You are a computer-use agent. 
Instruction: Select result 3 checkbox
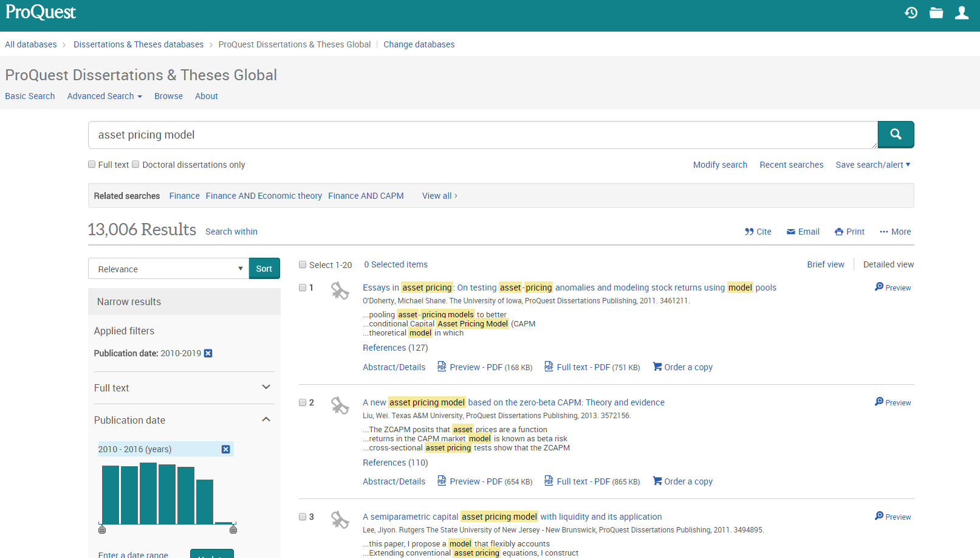coord(303,517)
